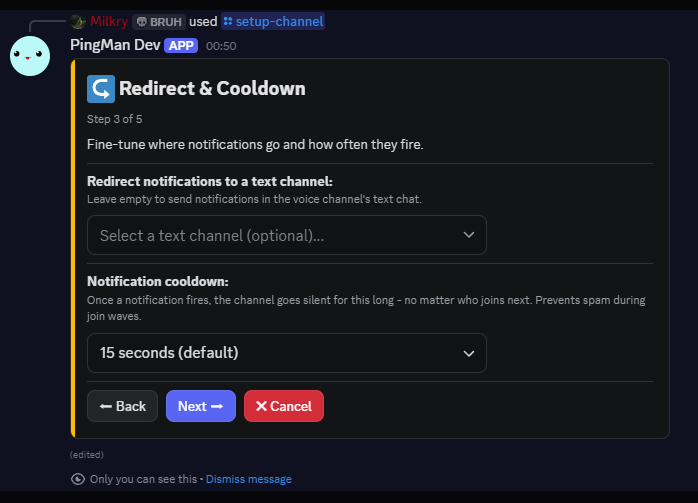Click the BRUH server tag badge
This screenshot has width=698, height=503.
[158, 22]
